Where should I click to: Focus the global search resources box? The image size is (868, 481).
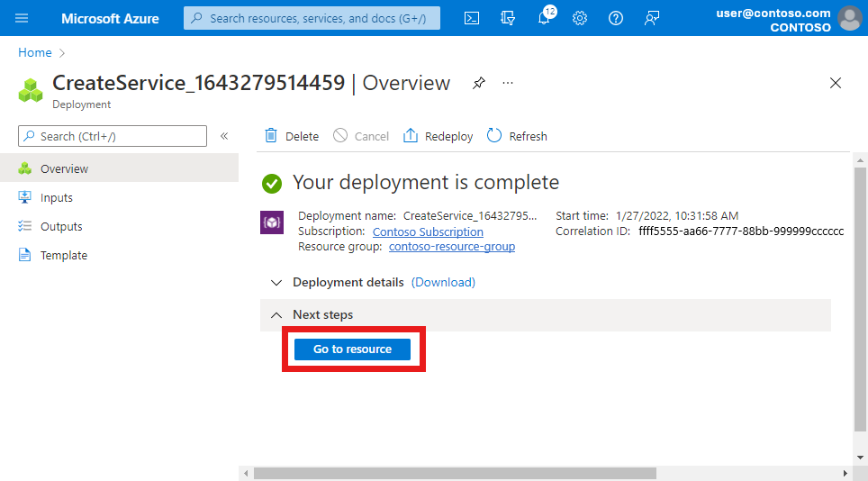(x=312, y=18)
